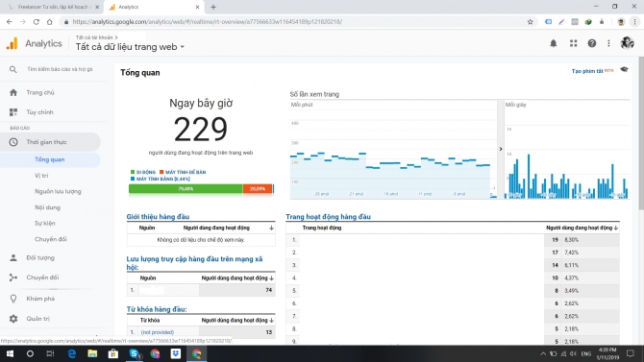Screen dimensions: 644x362
Task: Click the (not provided) keyword
Action: coord(158,332)
